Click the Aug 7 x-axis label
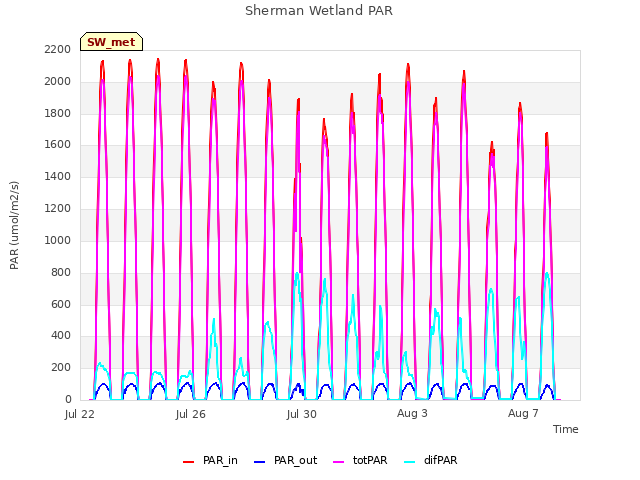This screenshot has width=640, height=480. pos(523,413)
